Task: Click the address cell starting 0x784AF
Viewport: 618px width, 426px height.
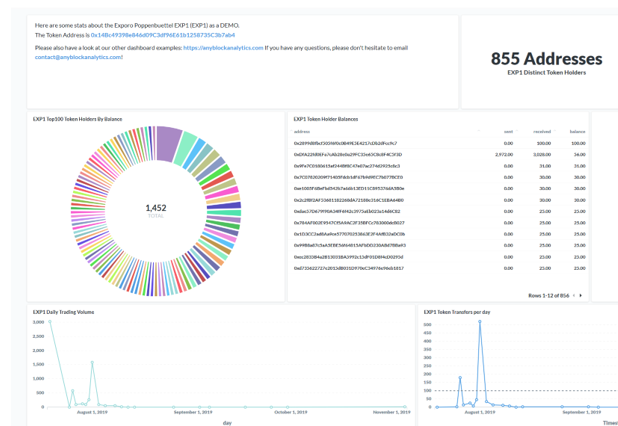Action: pos(349,223)
